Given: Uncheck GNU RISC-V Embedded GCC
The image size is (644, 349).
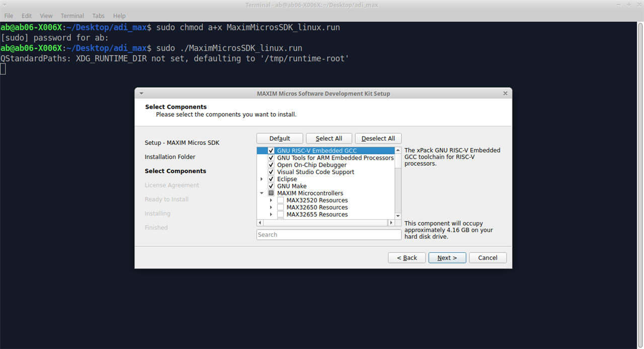Looking at the screenshot, I should coord(271,151).
